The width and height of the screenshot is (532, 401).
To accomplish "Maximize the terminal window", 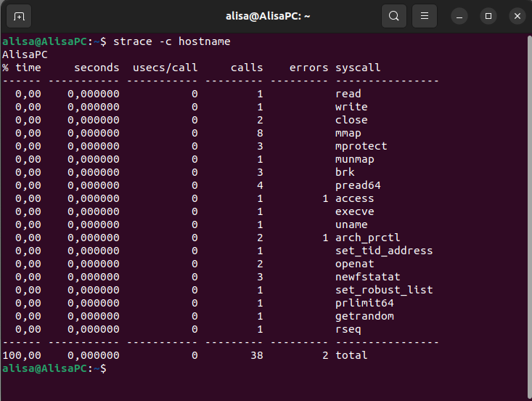I will pyautogui.click(x=488, y=16).
